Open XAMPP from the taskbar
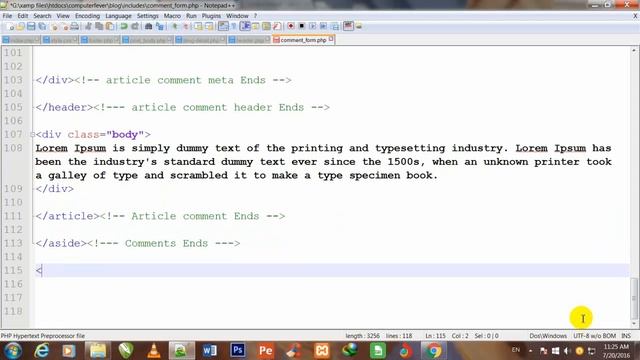The height and width of the screenshot is (360, 640). coord(322,351)
